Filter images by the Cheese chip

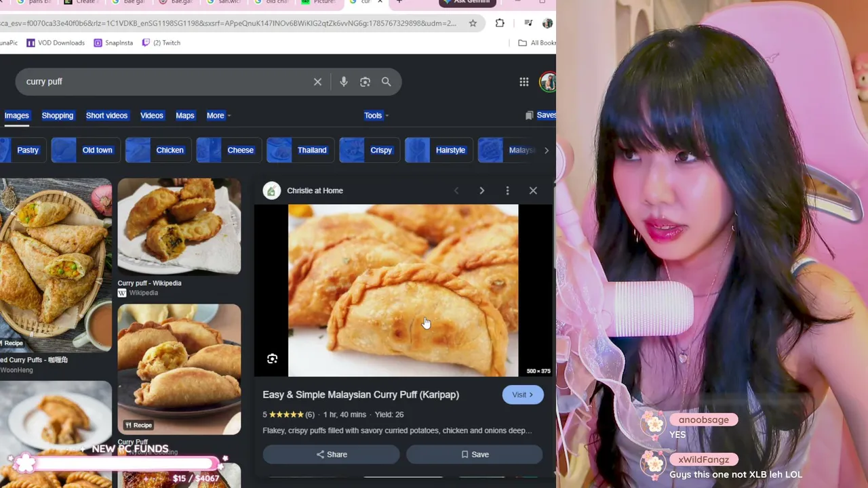(x=229, y=150)
